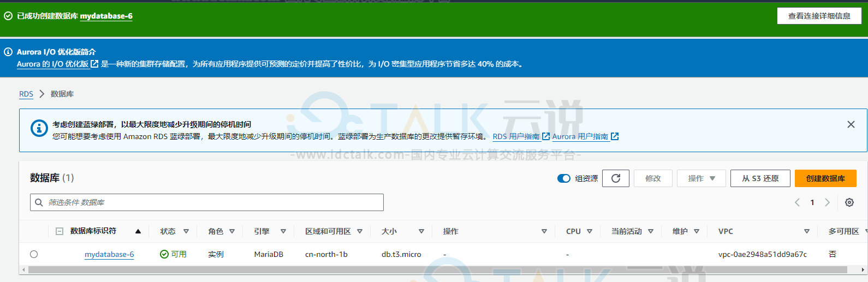Sort by 角色 column arrow

pos(232,231)
